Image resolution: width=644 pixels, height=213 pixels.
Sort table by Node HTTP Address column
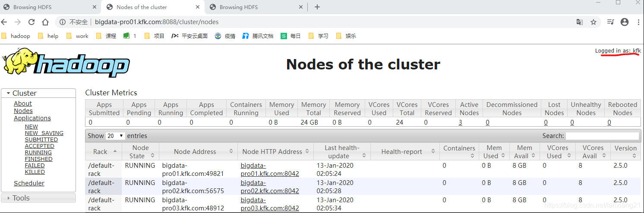pos(275,151)
